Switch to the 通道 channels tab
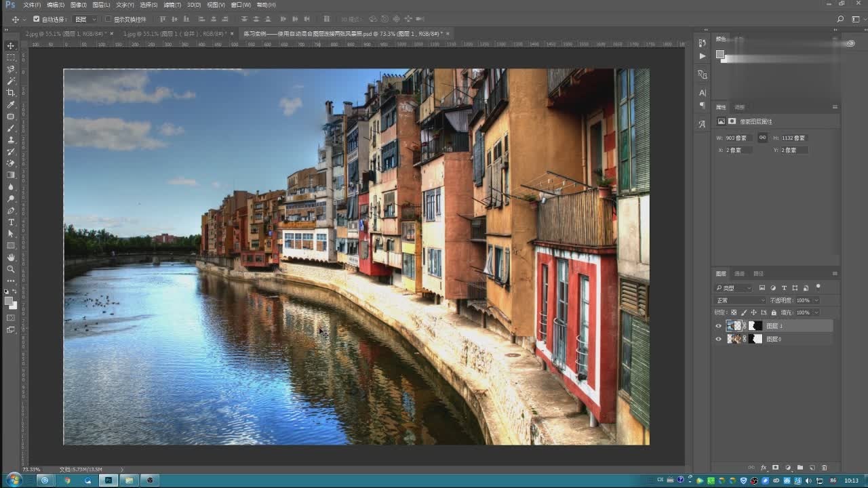 pos(739,273)
